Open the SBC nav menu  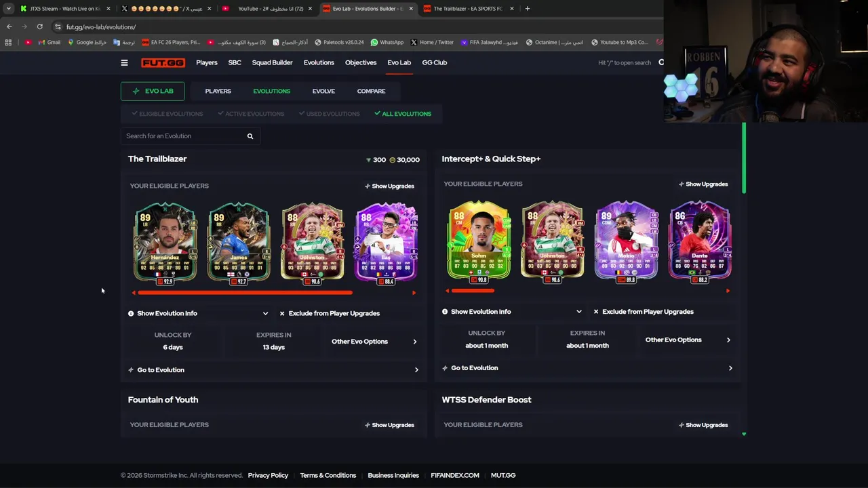pos(235,62)
